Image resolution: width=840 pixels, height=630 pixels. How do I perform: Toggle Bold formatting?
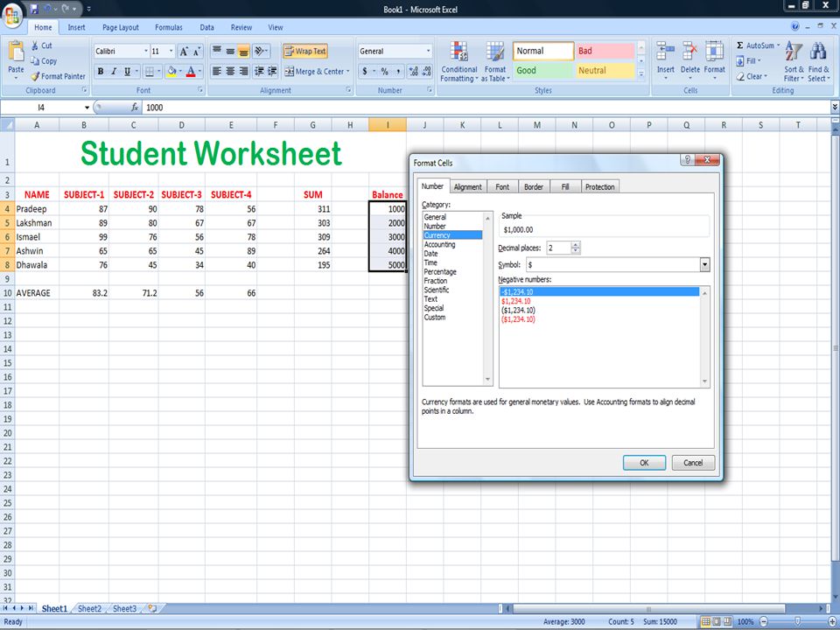click(x=101, y=71)
